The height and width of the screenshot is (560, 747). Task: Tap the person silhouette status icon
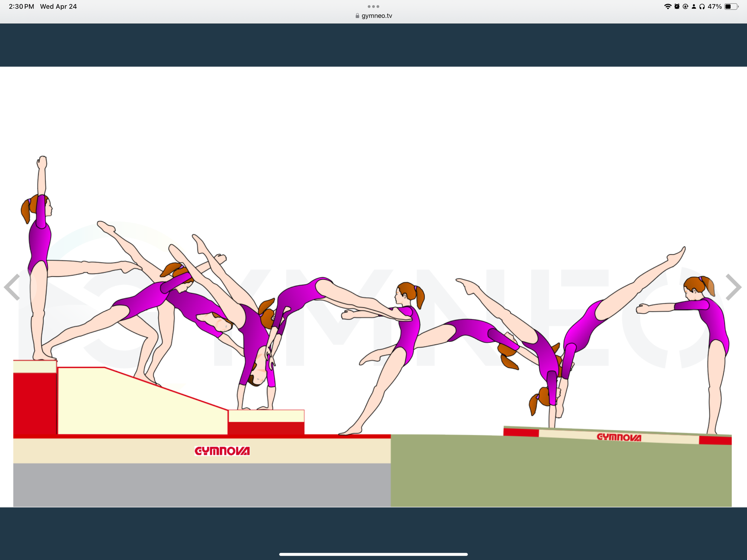point(694,6)
